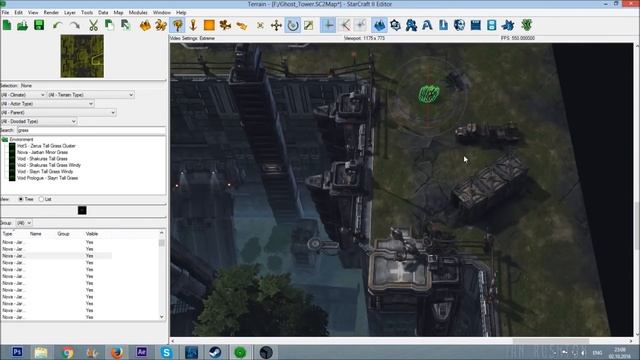The image size is (640, 360).
Task: Sort by the Visible column header
Action: (92, 234)
